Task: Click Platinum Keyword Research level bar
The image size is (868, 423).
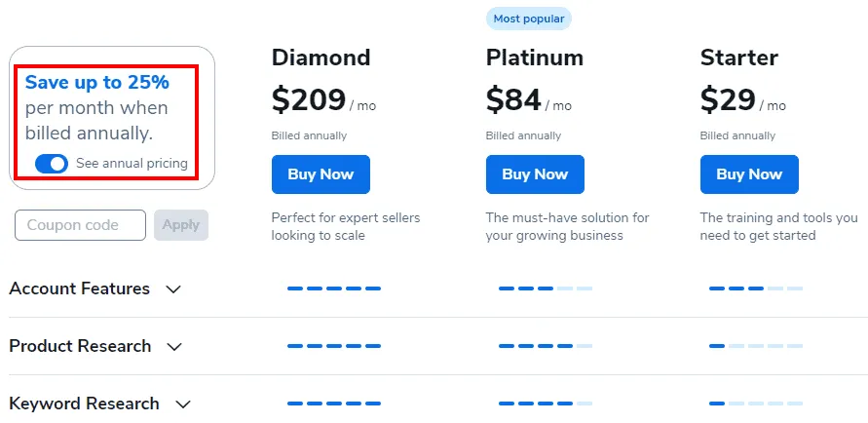Action: click(x=545, y=404)
